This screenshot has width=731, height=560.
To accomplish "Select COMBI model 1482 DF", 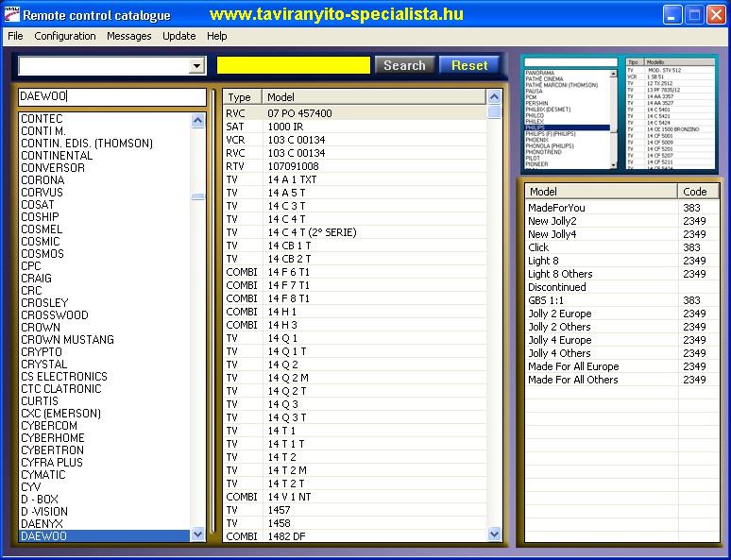I will [355, 536].
